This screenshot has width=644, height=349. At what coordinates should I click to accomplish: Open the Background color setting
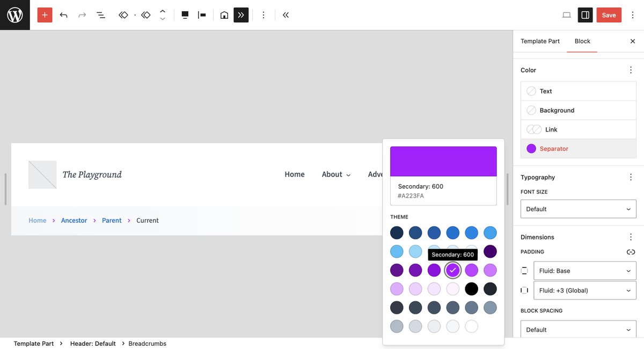579,110
